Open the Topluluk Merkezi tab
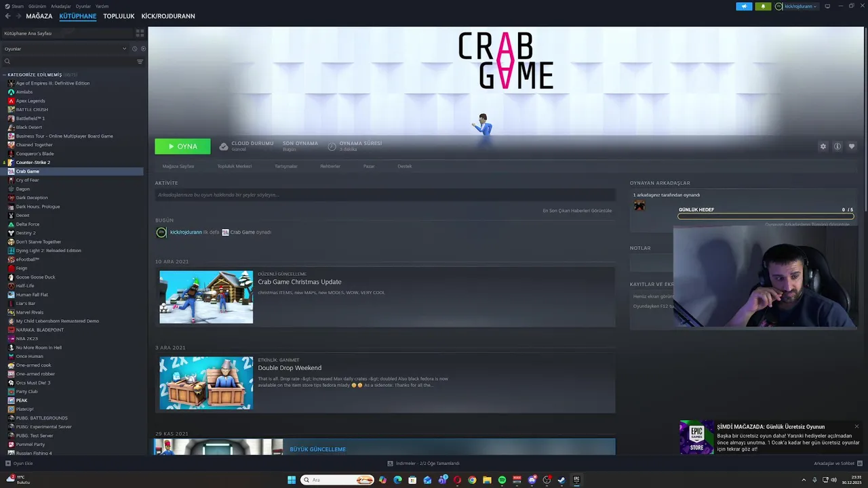 point(234,166)
